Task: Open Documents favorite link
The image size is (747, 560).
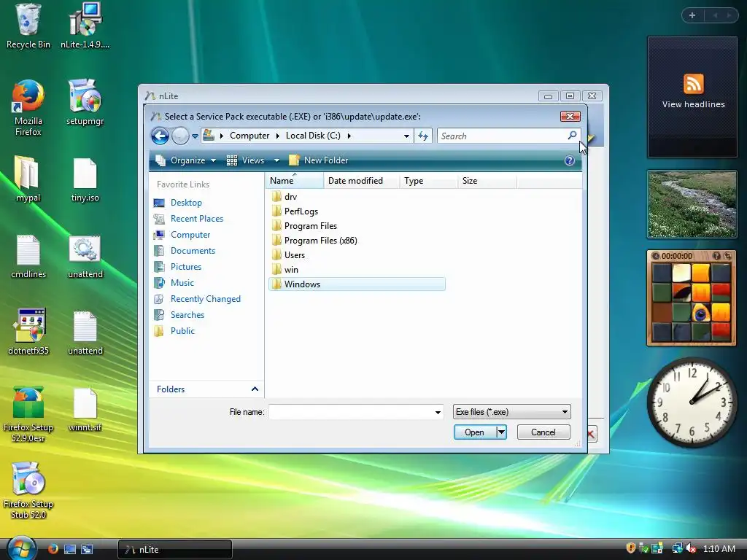Action: (185, 251)
